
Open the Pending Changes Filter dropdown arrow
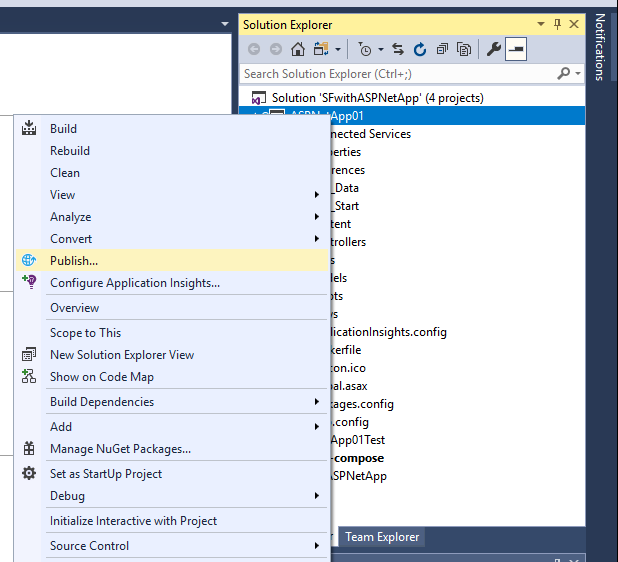coord(381,50)
